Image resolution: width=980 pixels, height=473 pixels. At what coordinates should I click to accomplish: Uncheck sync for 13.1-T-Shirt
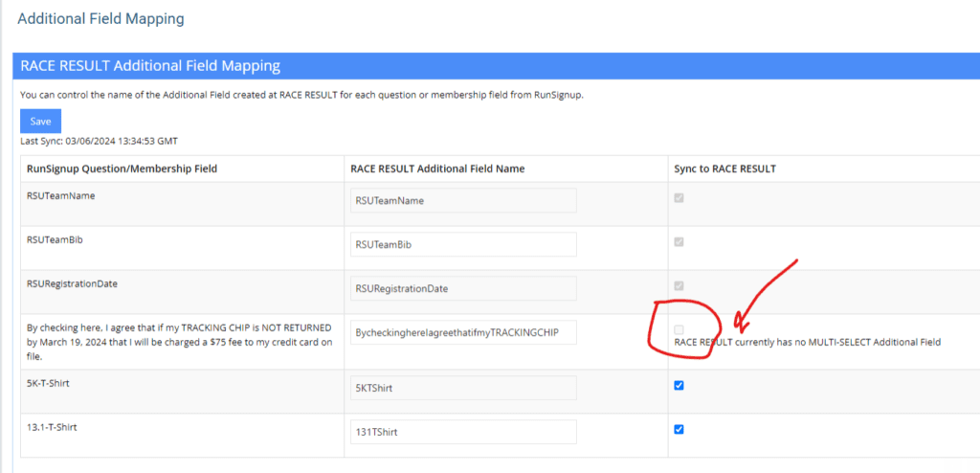pos(679,429)
